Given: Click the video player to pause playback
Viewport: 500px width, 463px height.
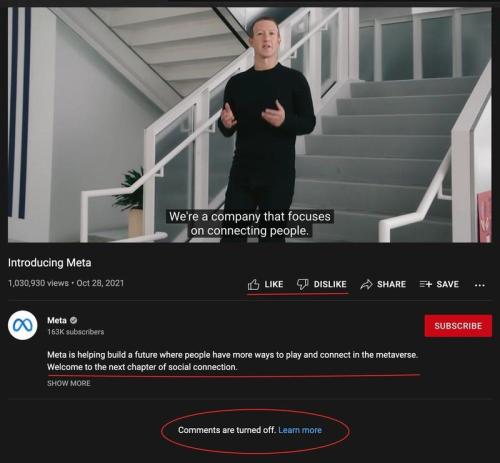Looking at the screenshot, I should [250, 125].
